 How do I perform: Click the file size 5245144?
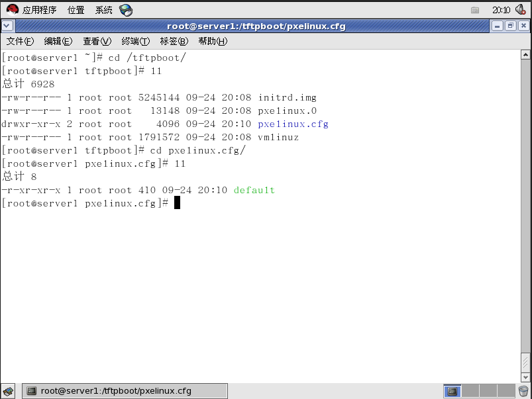(x=159, y=98)
